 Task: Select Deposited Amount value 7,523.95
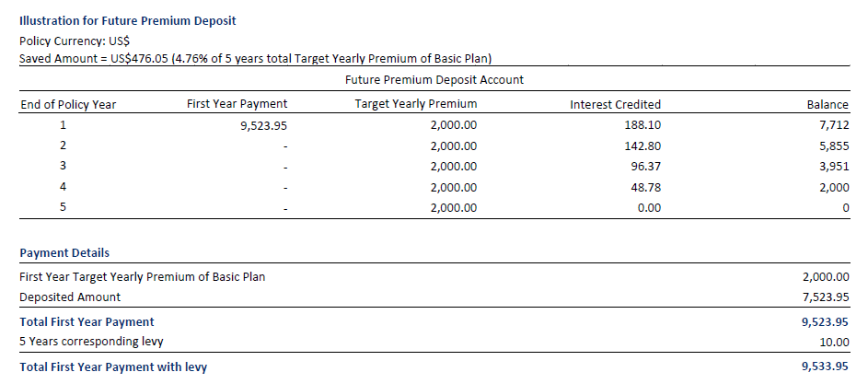(x=825, y=297)
